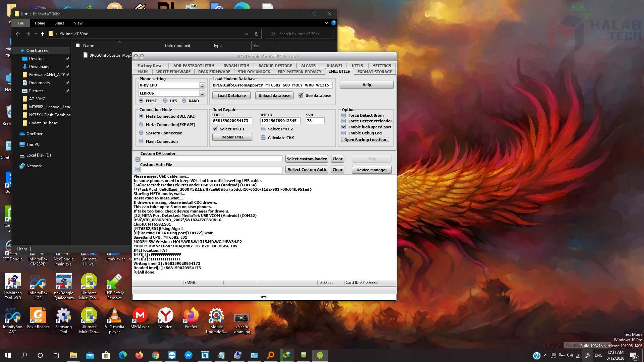Viewport: 644px width, 362px height.
Task: Open the NVRAM UTILS tab
Action: coord(236,66)
